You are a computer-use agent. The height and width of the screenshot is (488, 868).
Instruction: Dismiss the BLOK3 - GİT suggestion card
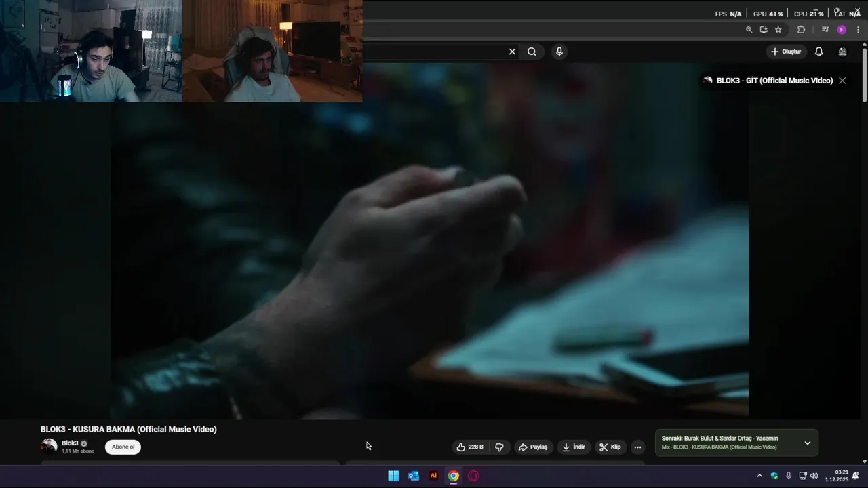tap(842, 81)
